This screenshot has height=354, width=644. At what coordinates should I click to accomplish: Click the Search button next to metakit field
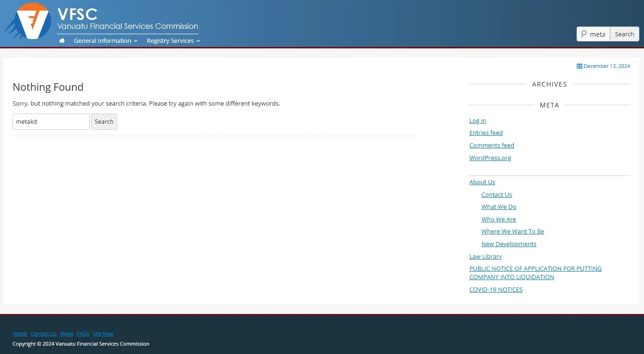(x=104, y=121)
